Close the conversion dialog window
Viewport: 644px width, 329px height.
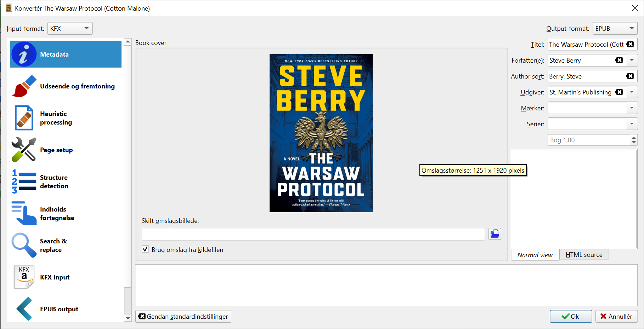(635, 8)
